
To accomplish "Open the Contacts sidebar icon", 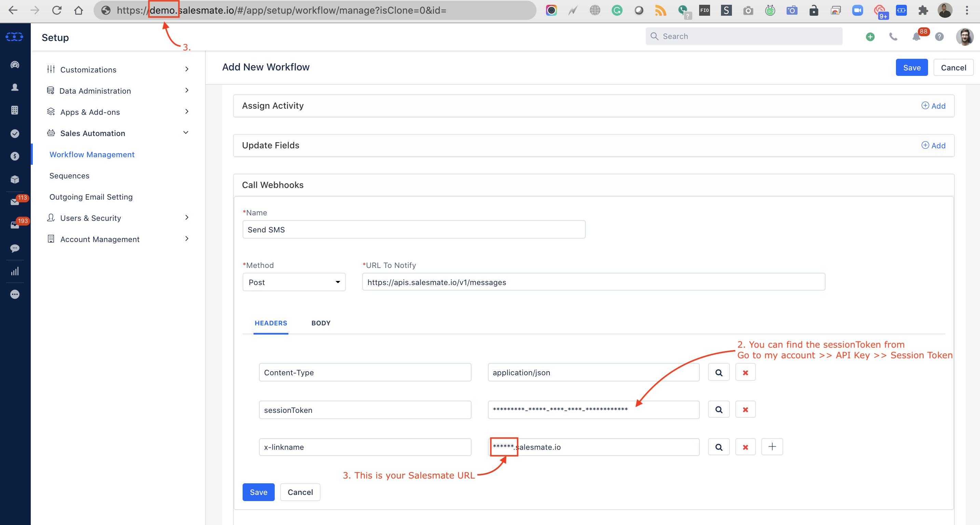I will [x=15, y=87].
